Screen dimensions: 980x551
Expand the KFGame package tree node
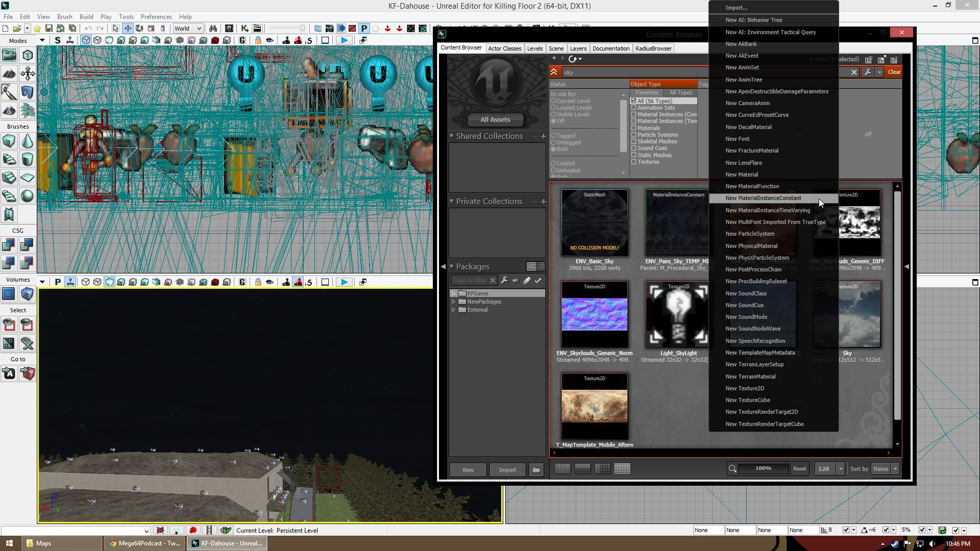pos(453,293)
